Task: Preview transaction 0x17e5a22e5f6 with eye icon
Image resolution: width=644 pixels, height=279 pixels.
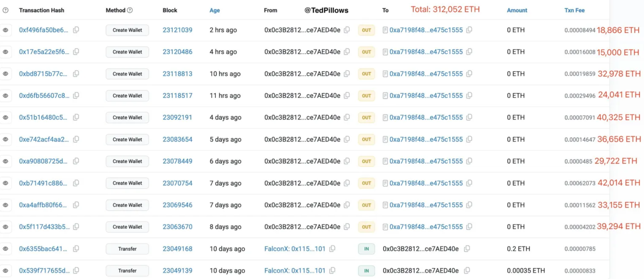Action: point(5,52)
